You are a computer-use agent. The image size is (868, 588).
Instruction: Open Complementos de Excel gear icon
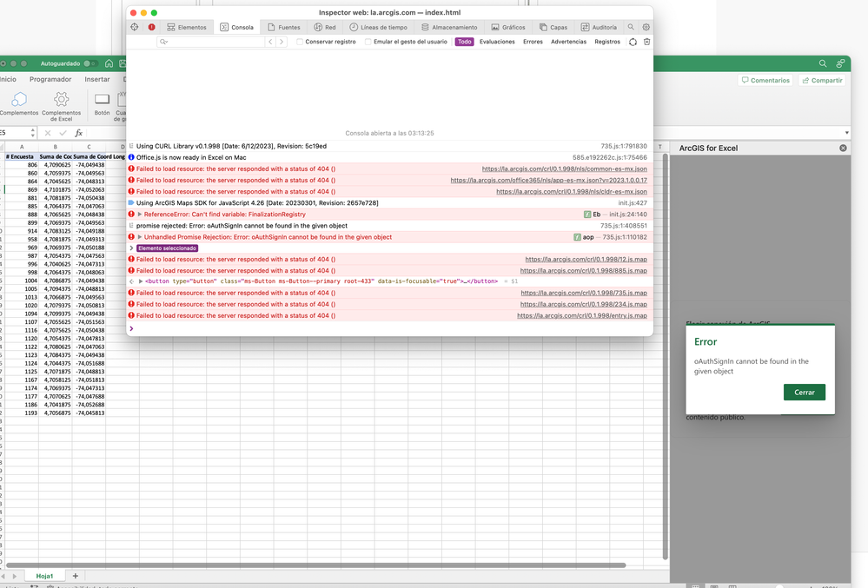pyautogui.click(x=61, y=100)
